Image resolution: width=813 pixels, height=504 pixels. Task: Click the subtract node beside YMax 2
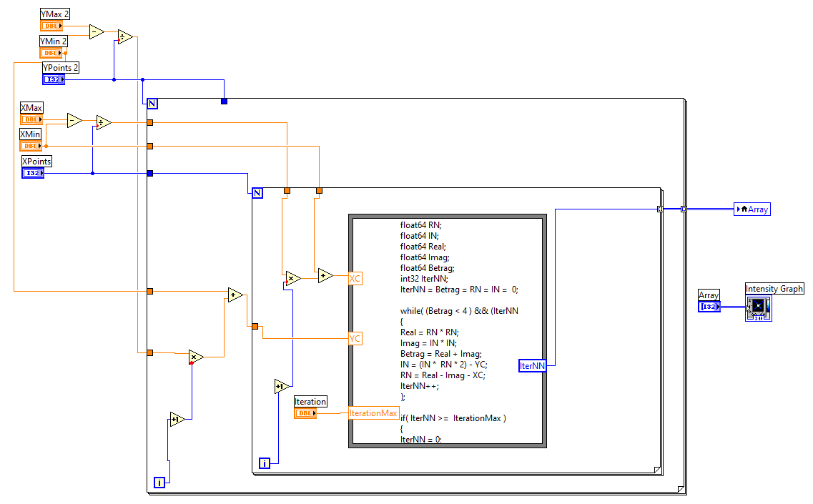[x=97, y=31]
